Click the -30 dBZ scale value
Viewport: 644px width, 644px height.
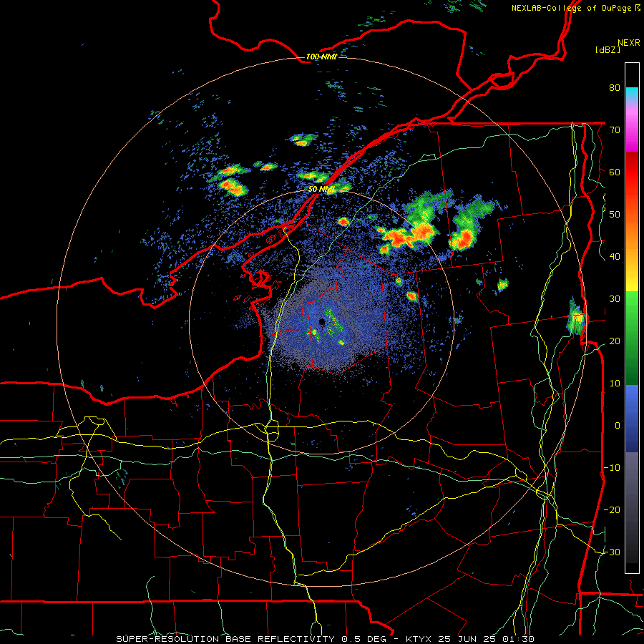[612, 552]
